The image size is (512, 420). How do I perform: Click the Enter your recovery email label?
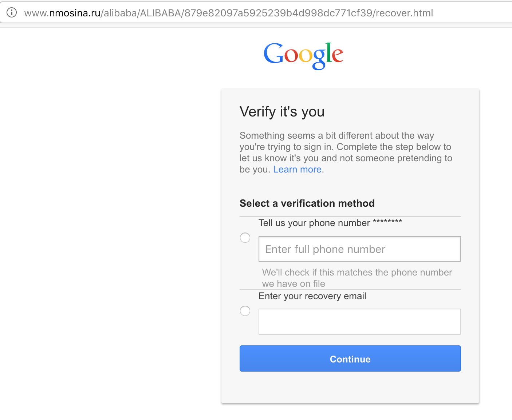pyautogui.click(x=312, y=296)
